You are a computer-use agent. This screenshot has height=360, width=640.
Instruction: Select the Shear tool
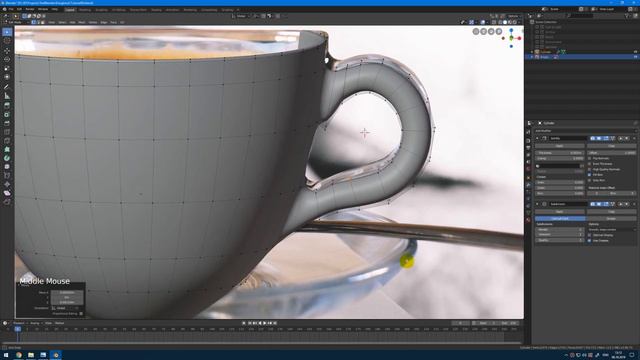[7, 193]
